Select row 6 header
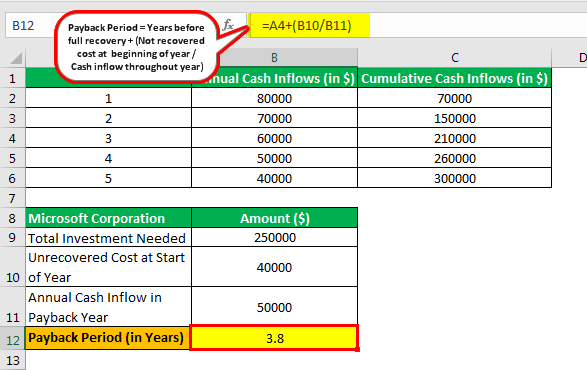The height and width of the screenshot is (370, 587). (x=12, y=178)
